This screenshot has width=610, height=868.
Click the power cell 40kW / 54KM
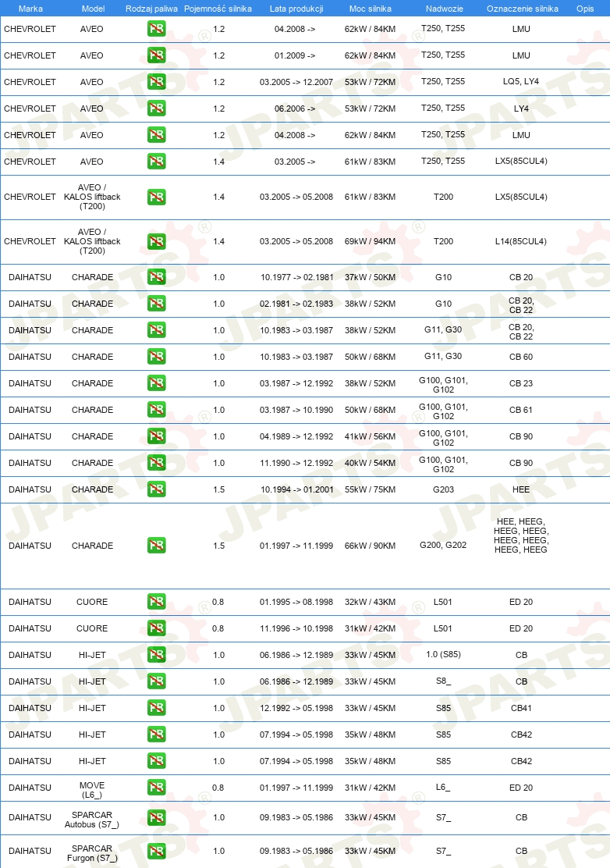click(x=370, y=464)
